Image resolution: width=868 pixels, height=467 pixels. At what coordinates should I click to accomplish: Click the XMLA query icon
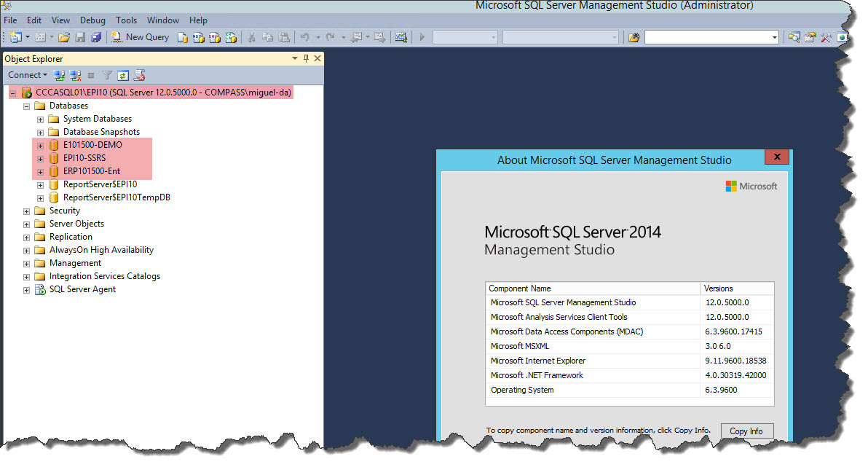231,37
